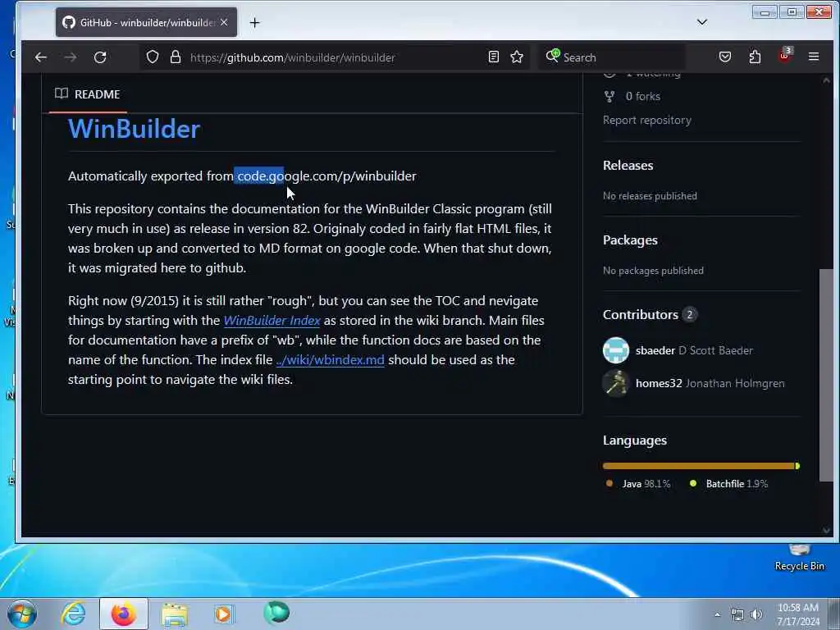The width and height of the screenshot is (840, 630).
Task: Open the Packages heading link
Action: 630,240
